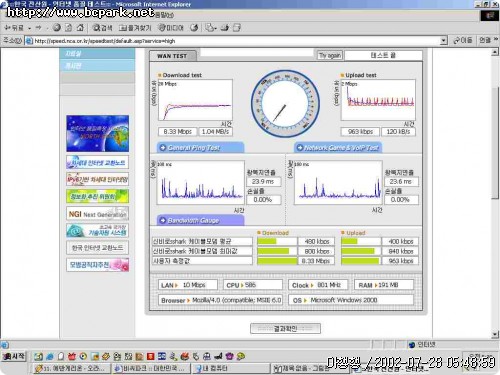Screen dimensions: 500x375
Task: Open Back button history dropdown arrow
Action: click(29, 28)
